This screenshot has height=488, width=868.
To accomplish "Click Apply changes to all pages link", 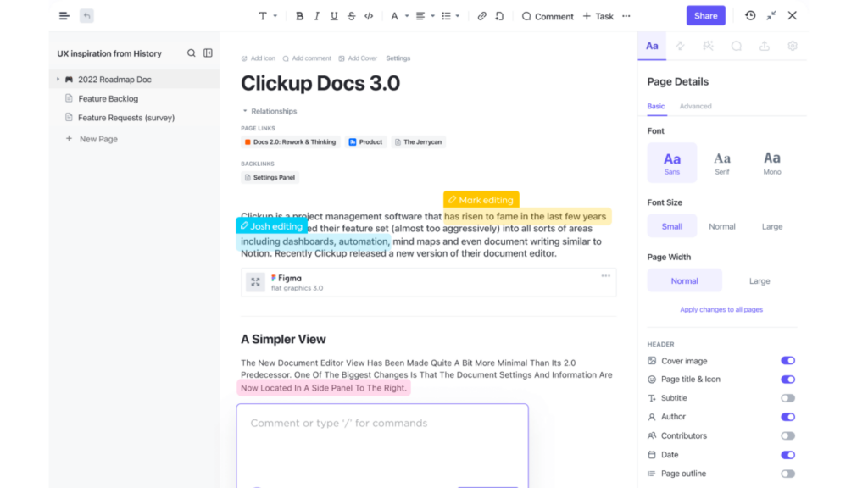I will coord(721,310).
